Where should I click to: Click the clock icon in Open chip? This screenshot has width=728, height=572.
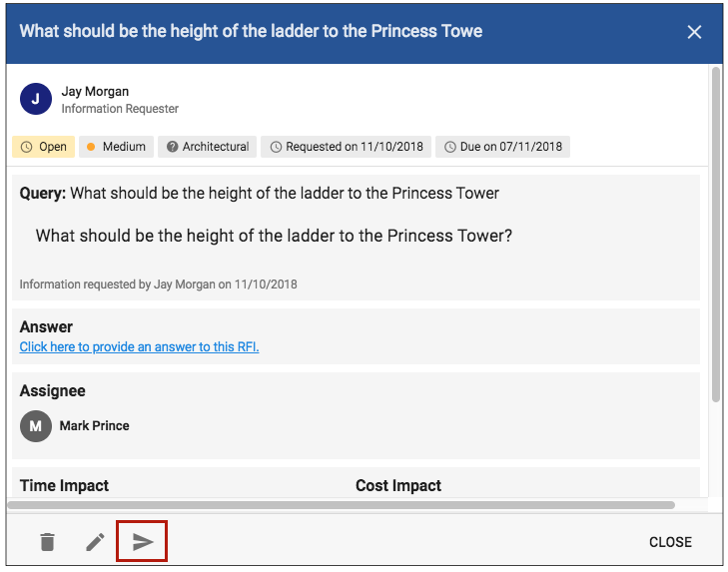[x=27, y=147]
